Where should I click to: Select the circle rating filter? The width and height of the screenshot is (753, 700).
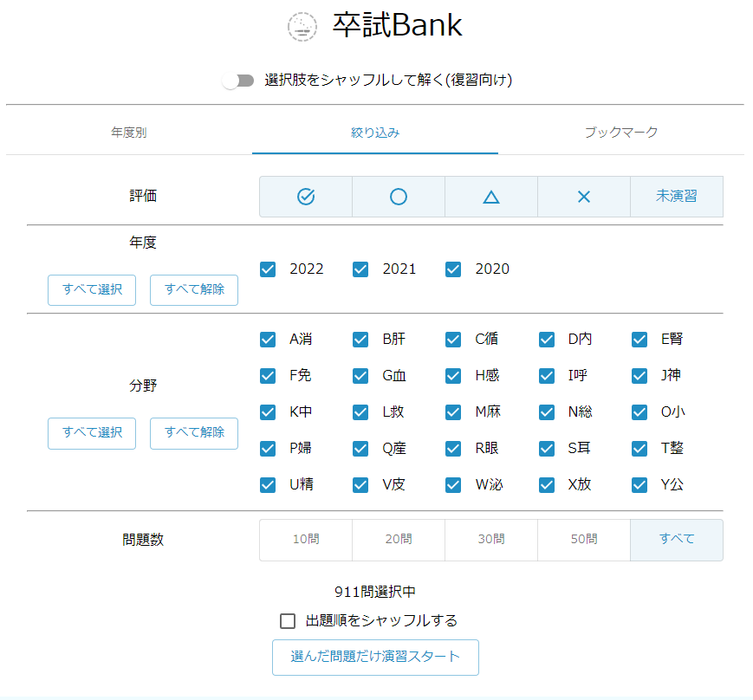coord(399,197)
